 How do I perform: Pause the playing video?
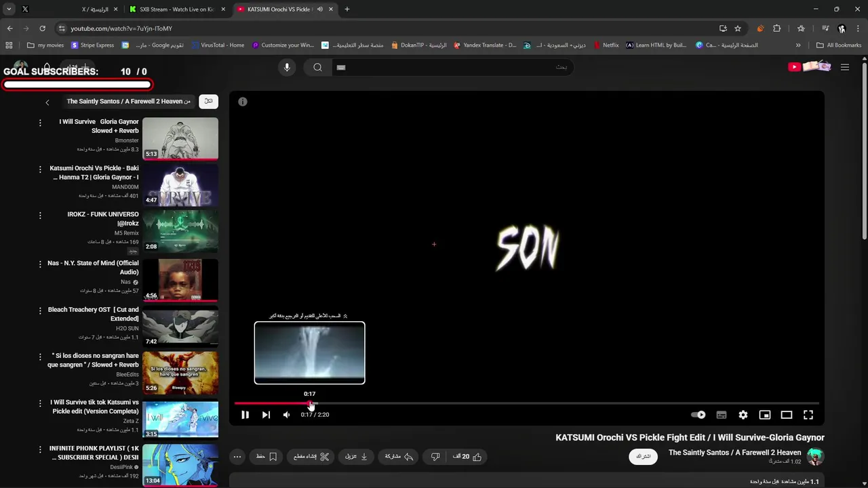tap(245, 415)
